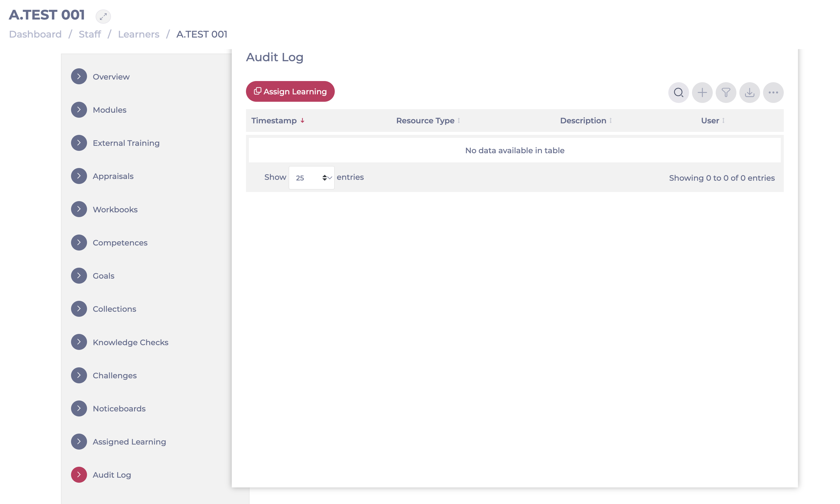
Task: Click the Assigned Learning chevron icon
Action: pos(79,442)
